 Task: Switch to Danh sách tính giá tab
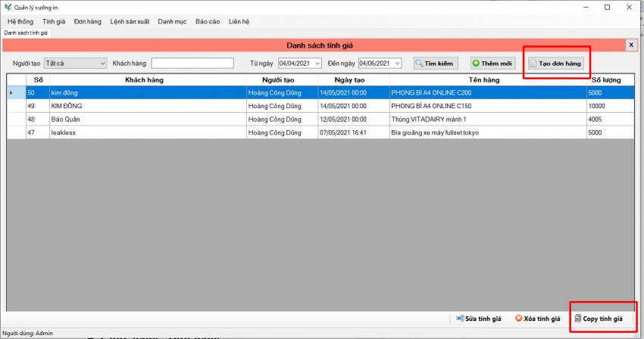click(x=26, y=33)
